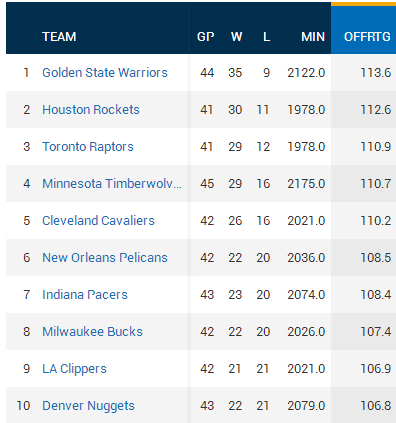The image size is (396, 423).
Task: Click the Indiana Pacers link
Action: (x=85, y=295)
